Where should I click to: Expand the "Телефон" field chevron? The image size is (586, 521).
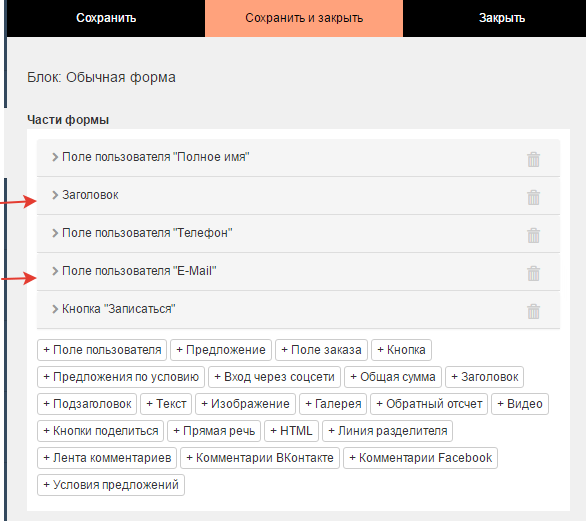point(55,233)
